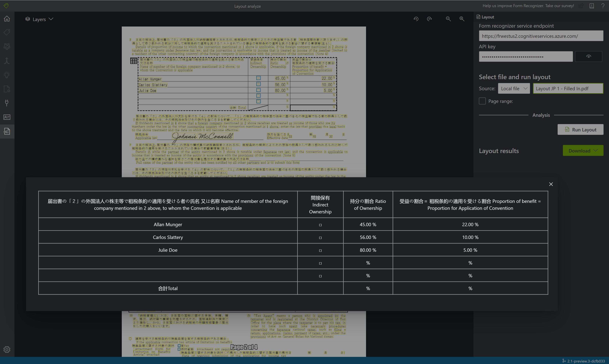Click the Layers panel icon

click(27, 19)
